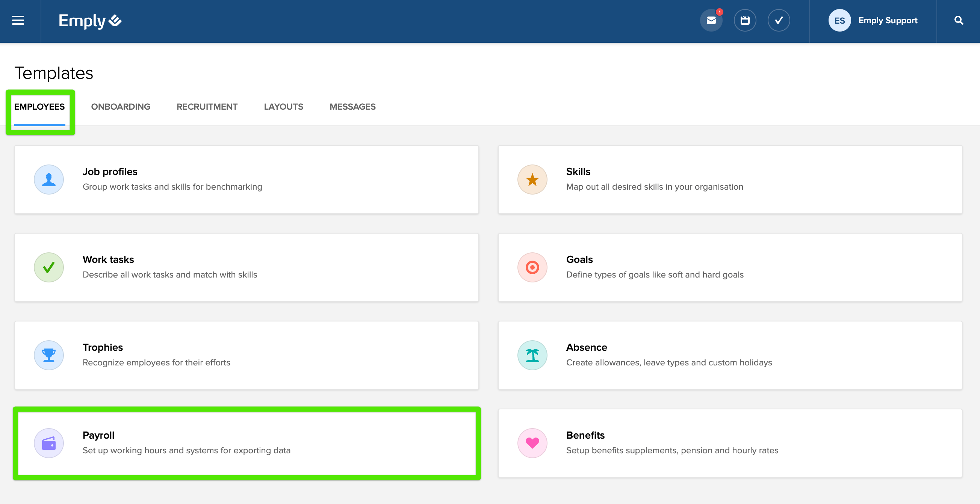This screenshot has width=980, height=504.
Task: Click the search magnifier icon
Action: pyautogui.click(x=958, y=21)
